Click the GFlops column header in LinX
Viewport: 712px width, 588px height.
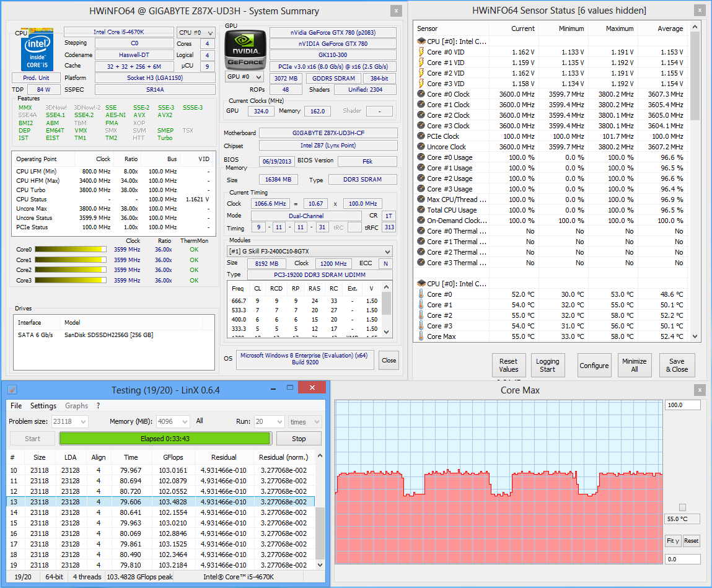[x=173, y=457]
